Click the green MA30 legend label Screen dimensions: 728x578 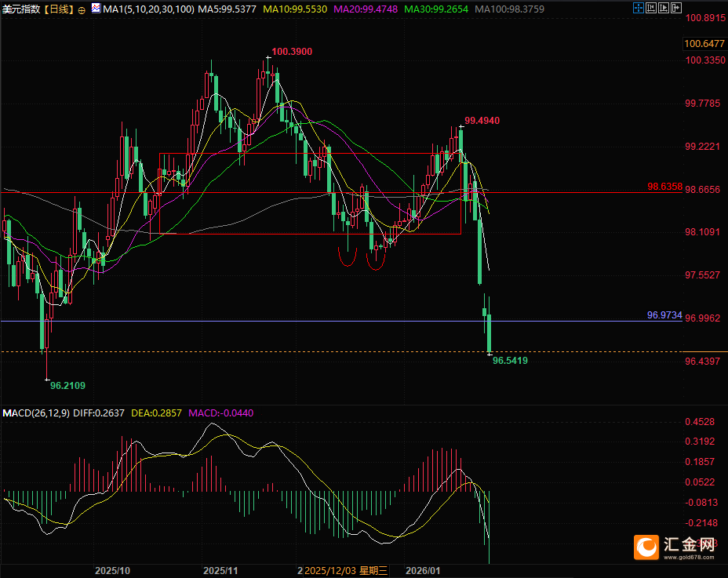pos(443,9)
